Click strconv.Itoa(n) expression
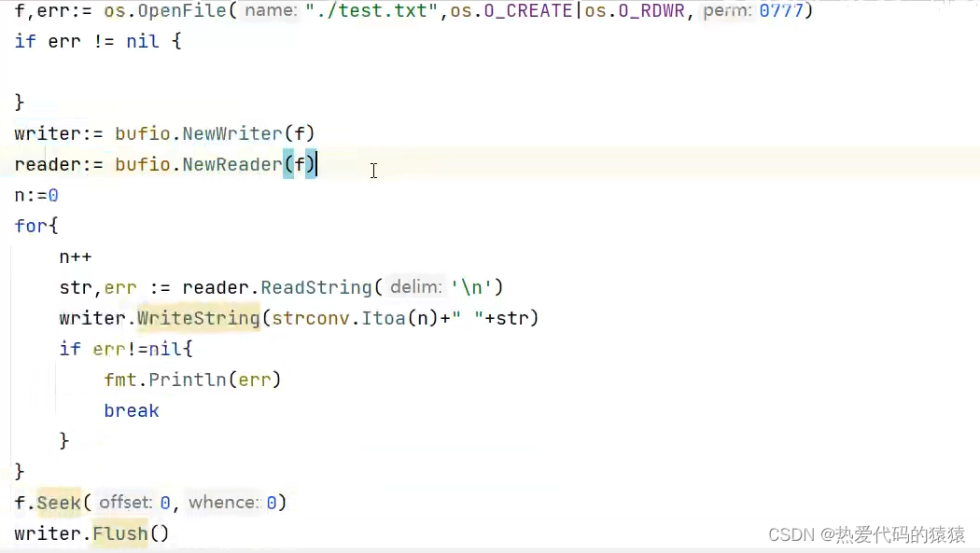This screenshot has width=980, height=553. coord(355,318)
